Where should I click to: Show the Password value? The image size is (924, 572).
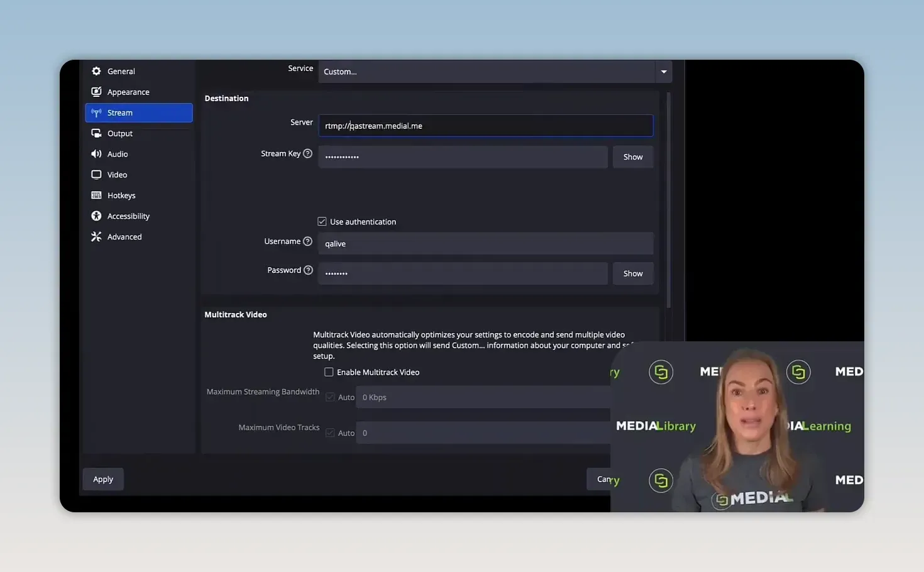click(633, 273)
